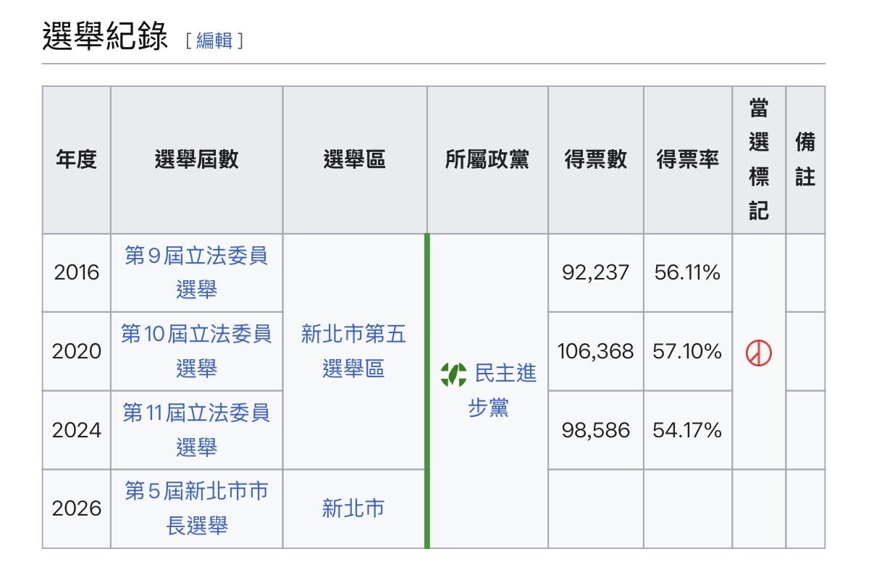Click the 2026 year cell
This screenshot has height=588, width=874.
[76, 509]
